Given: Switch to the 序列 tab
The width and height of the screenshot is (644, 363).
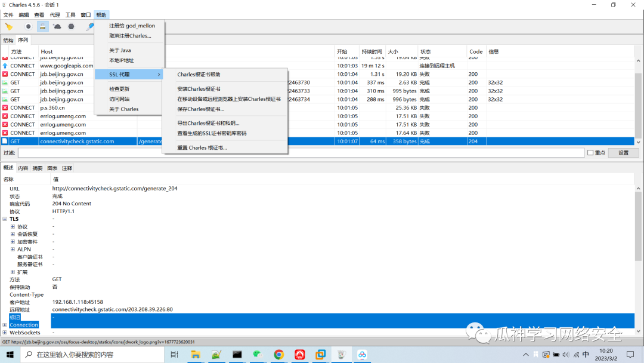Looking at the screenshot, I should [23, 40].
